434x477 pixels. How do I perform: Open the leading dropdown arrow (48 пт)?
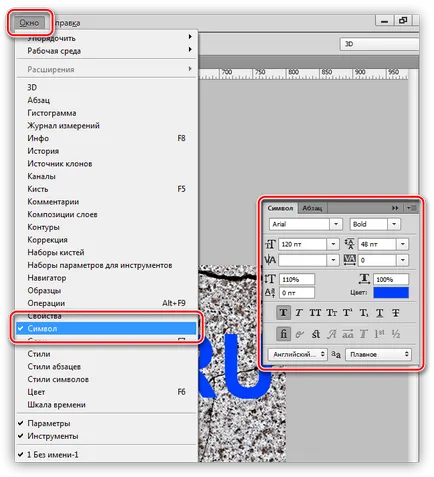point(403,244)
